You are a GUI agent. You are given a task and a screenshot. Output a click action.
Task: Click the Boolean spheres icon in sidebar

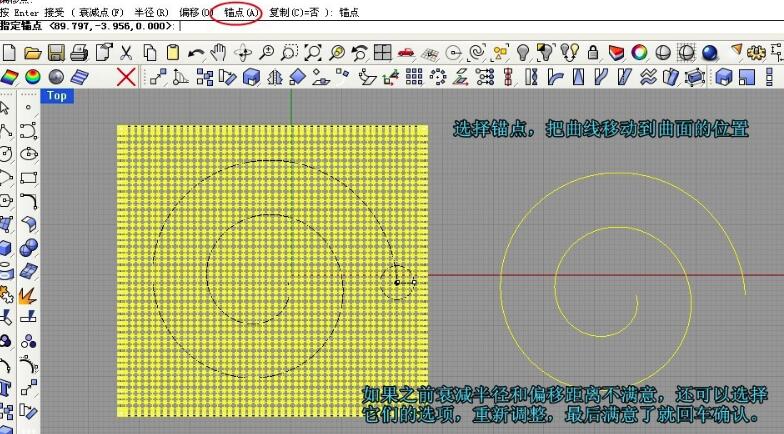pos(28,248)
